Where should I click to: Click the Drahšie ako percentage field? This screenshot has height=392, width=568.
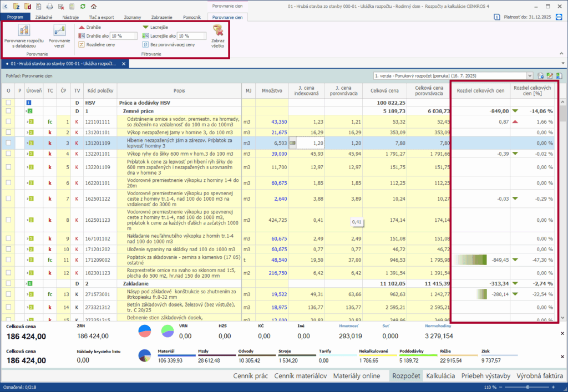[x=123, y=36]
